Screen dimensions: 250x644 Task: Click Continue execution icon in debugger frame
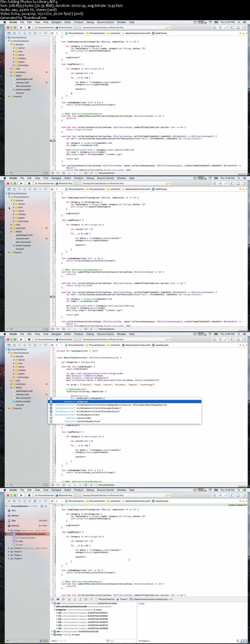pos(64,599)
